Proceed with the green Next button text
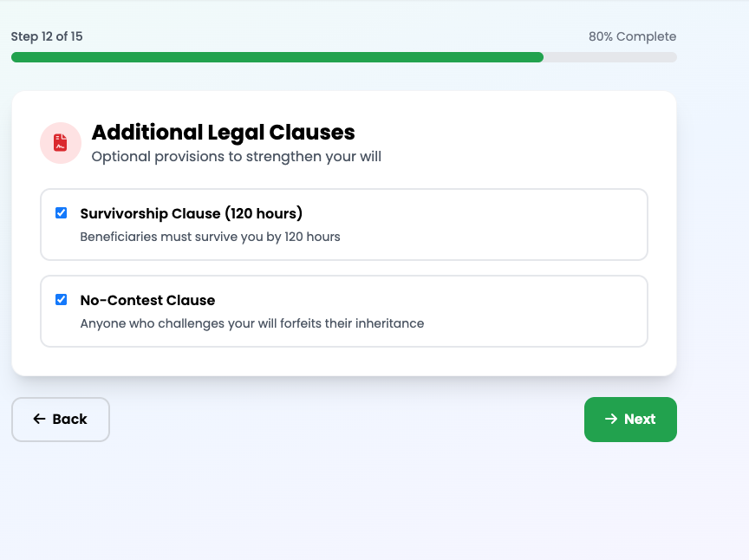This screenshot has height=560, width=749. pyautogui.click(x=640, y=419)
